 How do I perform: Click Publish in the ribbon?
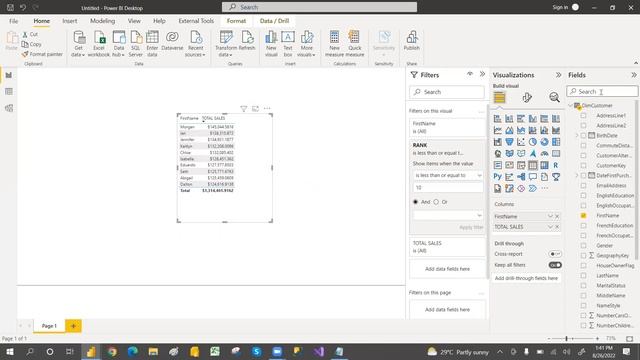pos(411,41)
